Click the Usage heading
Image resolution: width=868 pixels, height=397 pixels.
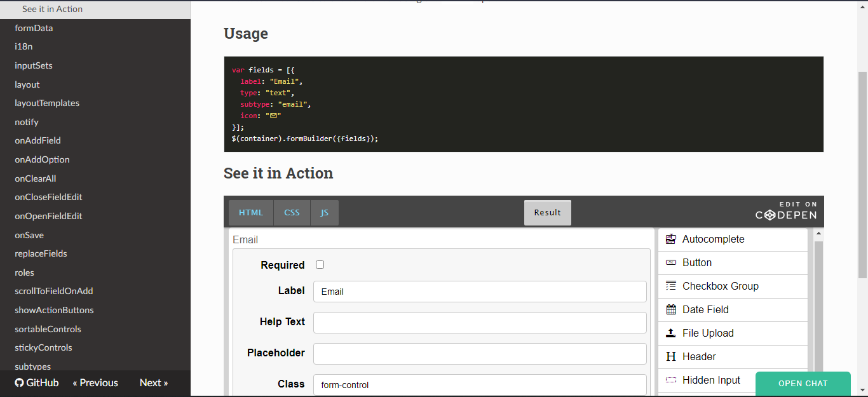(246, 34)
